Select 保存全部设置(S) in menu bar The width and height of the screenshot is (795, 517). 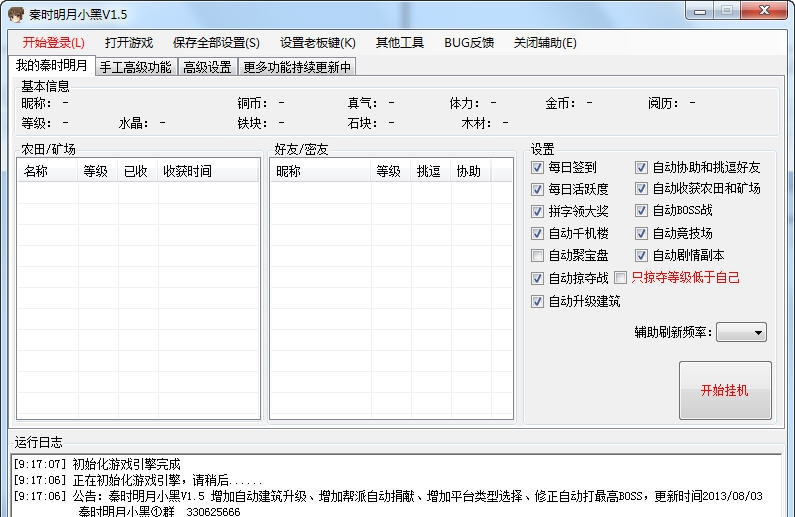pyautogui.click(x=216, y=43)
